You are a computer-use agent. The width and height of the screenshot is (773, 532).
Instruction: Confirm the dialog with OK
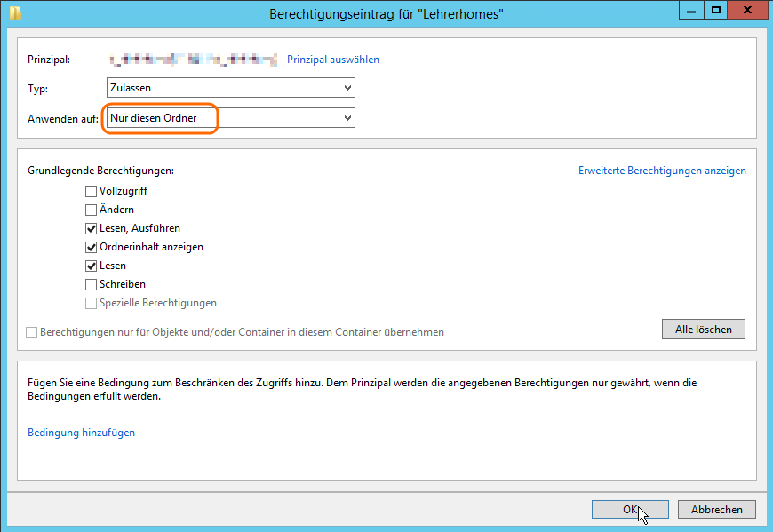pyautogui.click(x=630, y=509)
